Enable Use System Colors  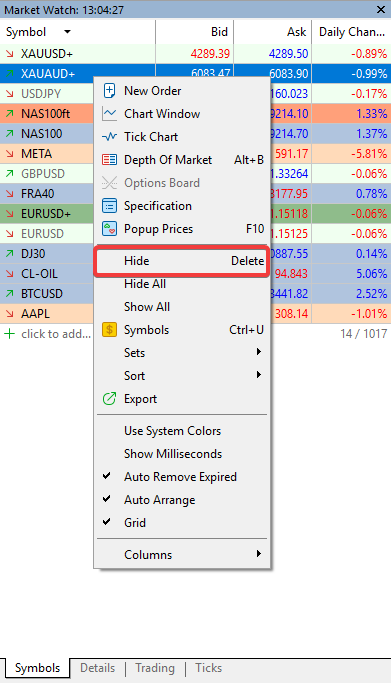pos(182,431)
